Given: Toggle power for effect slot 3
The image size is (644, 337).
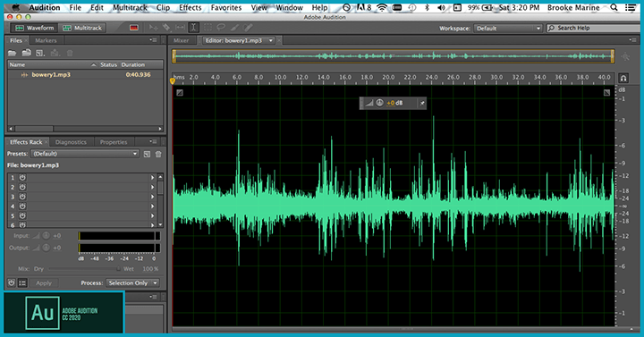Looking at the screenshot, I should pos(22,197).
